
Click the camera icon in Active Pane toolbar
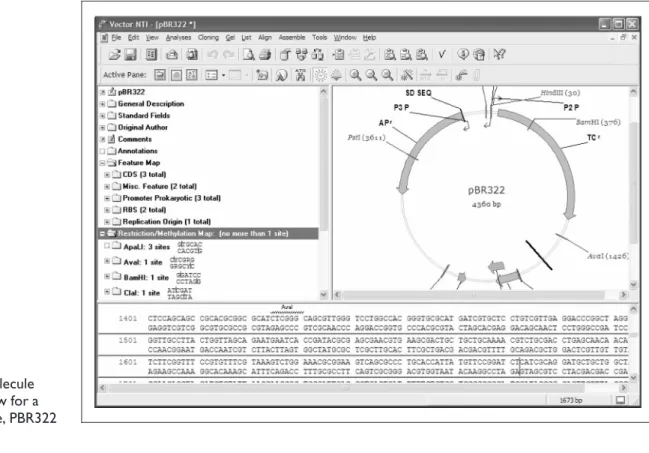pyautogui.click(x=262, y=75)
